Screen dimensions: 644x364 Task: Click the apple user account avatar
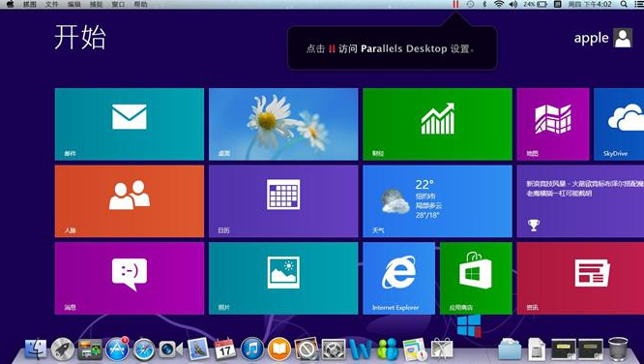pos(623,38)
